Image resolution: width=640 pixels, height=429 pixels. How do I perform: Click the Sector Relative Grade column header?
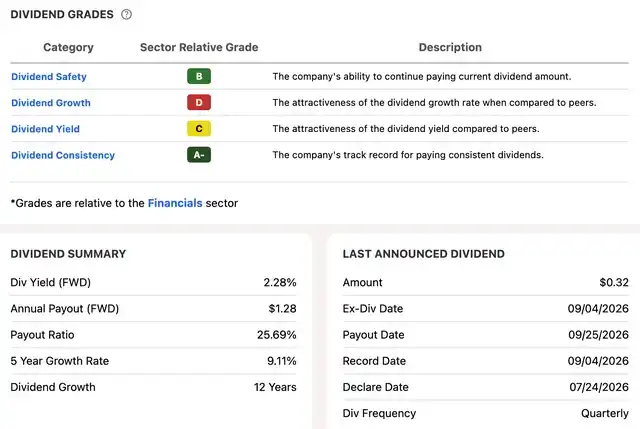click(199, 47)
